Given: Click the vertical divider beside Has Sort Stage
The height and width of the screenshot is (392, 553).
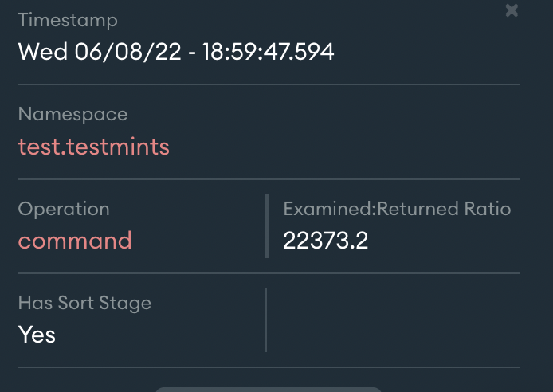Looking at the screenshot, I should coord(266,320).
